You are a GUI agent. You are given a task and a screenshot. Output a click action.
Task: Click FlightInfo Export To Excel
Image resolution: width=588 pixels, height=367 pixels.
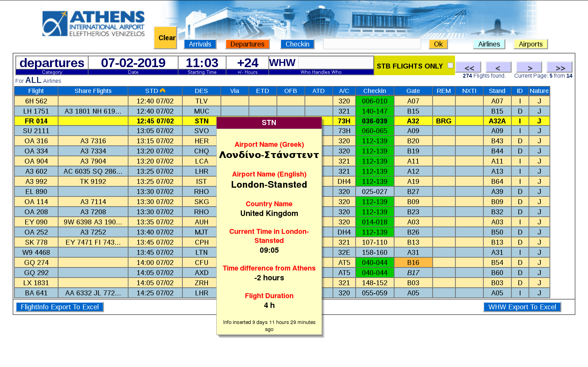pos(59,307)
